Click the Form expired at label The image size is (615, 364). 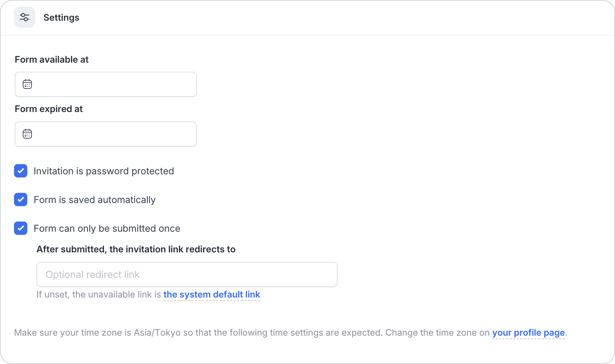[x=49, y=109]
